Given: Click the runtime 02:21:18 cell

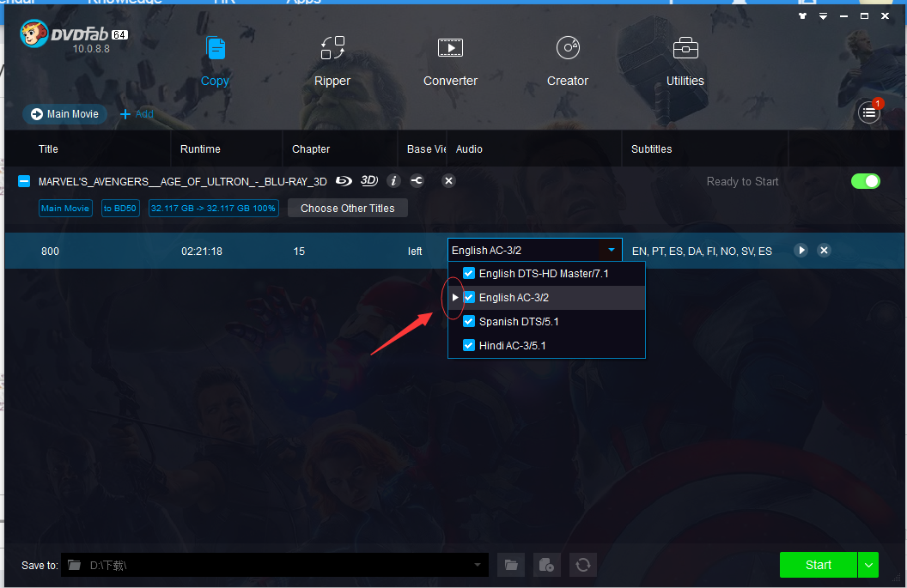Looking at the screenshot, I should point(202,251).
